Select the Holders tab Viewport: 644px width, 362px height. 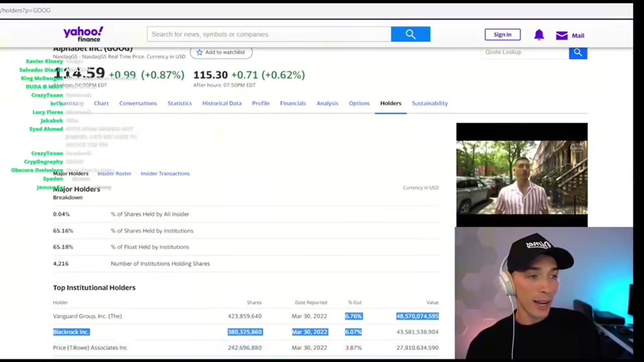pyautogui.click(x=390, y=103)
